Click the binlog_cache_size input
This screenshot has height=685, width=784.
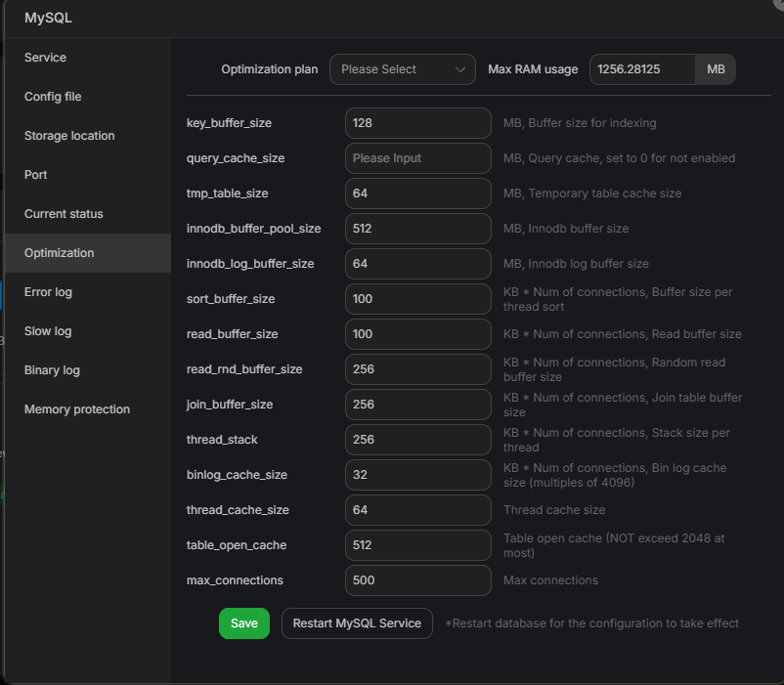417,475
